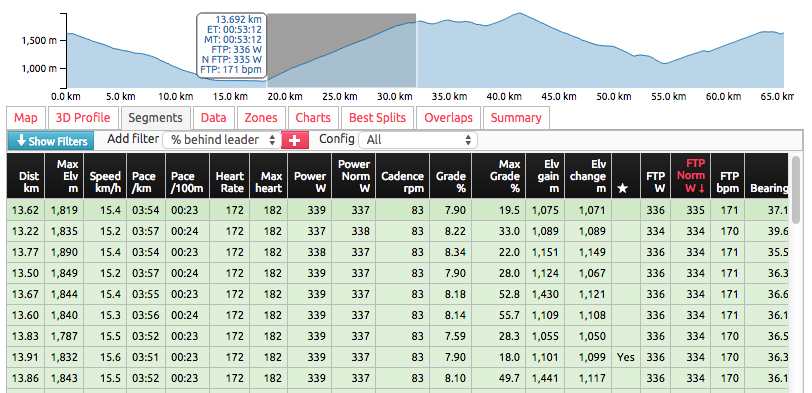Sort by Pace /100m column header
Viewport: 812px width, 393px height.
pyautogui.click(x=187, y=176)
